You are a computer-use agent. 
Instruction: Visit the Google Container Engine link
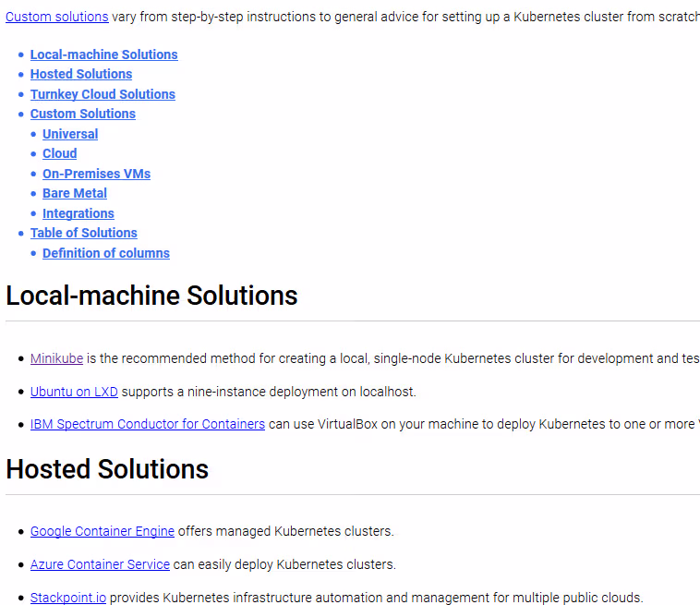coord(103,531)
